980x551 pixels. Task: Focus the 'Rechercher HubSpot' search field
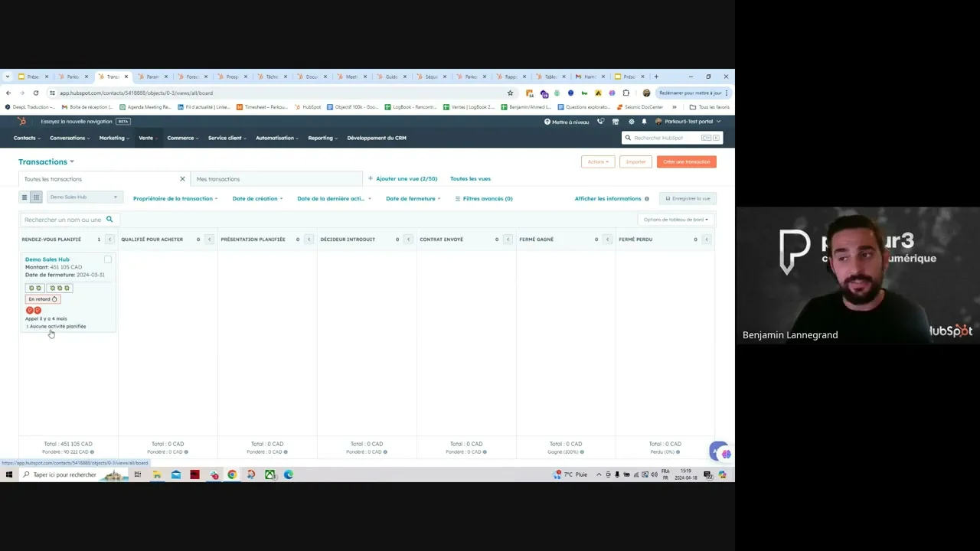pyautogui.click(x=671, y=138)
